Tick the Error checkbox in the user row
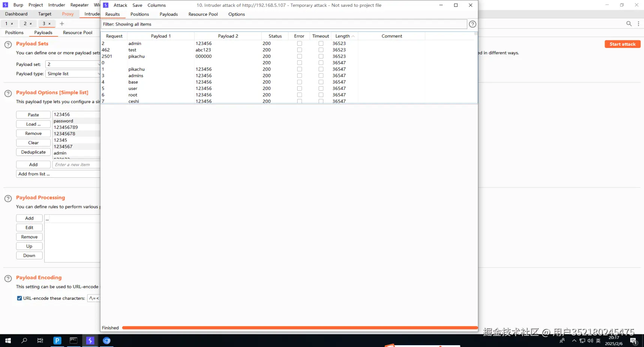 300,88
